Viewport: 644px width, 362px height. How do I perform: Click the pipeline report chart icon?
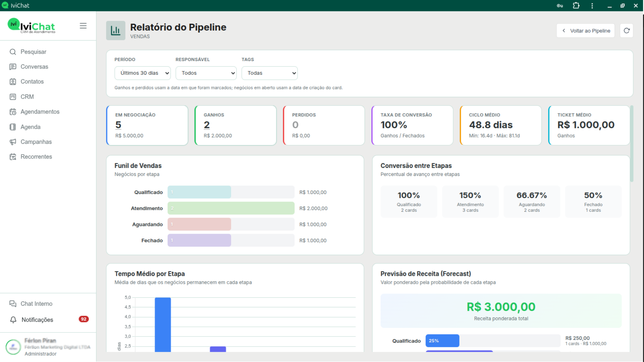pos(116,31)
